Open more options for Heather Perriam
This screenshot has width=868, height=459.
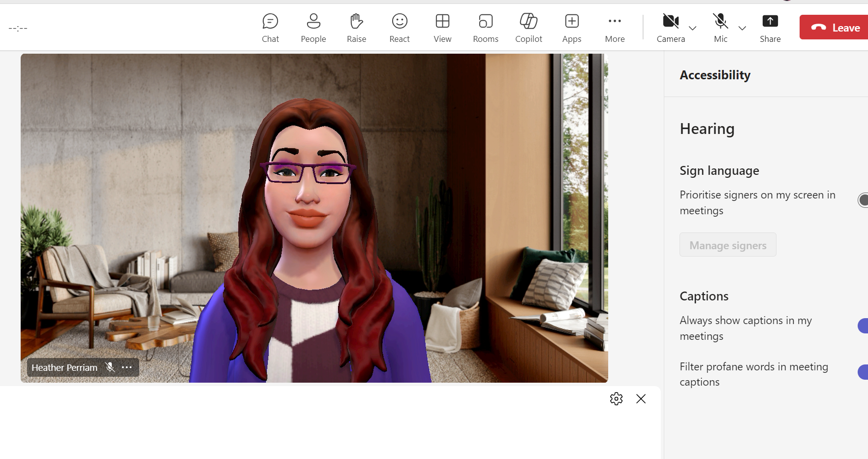pyautogui.click(x=127, y=367)
